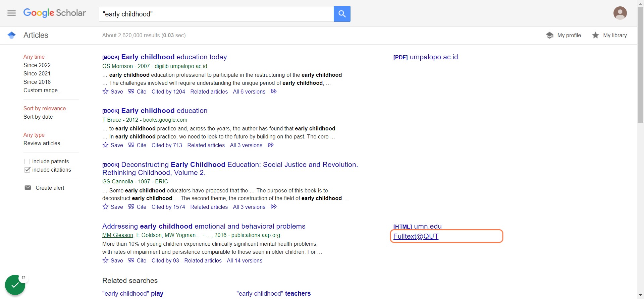Image resolution: width=644 pixels, height=299 pixels.
Task: Click the green checkmark extension badge
Action: 15,285
